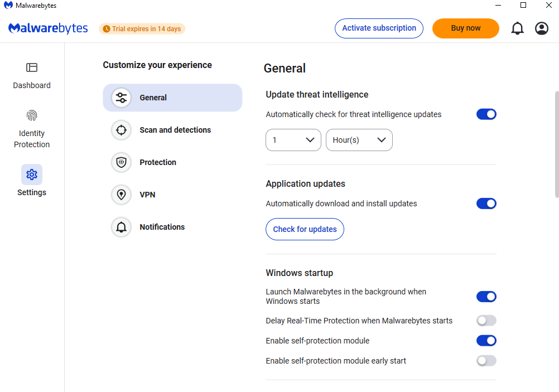Click the Scan and detections crosshair icon
This screenshot has height=392, width=559.
pyautogui.click(x=121, y=130)
